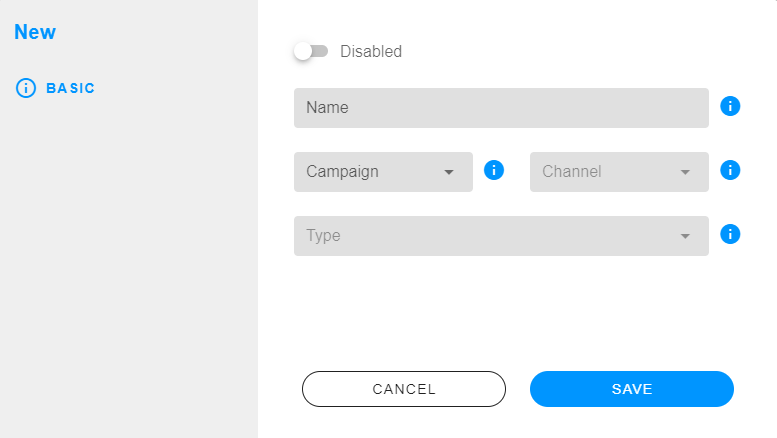
Task: Click the round knob of the toggle switch
Action: (303, 51)
